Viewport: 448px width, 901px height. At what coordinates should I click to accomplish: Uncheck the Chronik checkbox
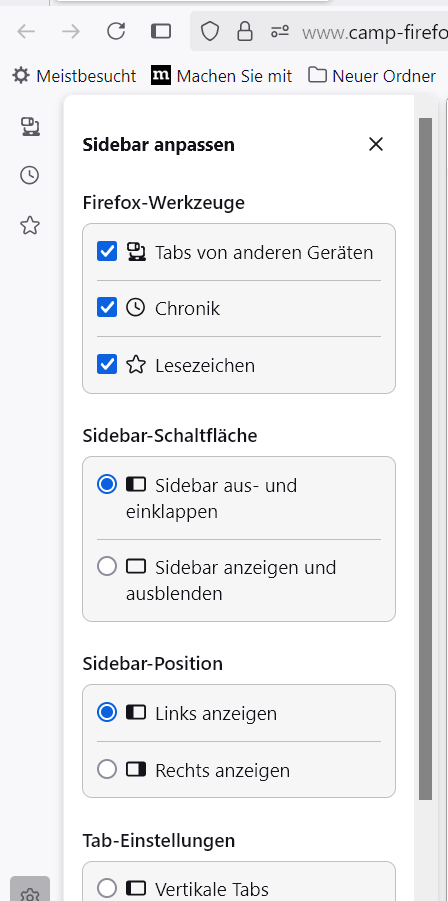pyautogui.click(x=107, y=308)
